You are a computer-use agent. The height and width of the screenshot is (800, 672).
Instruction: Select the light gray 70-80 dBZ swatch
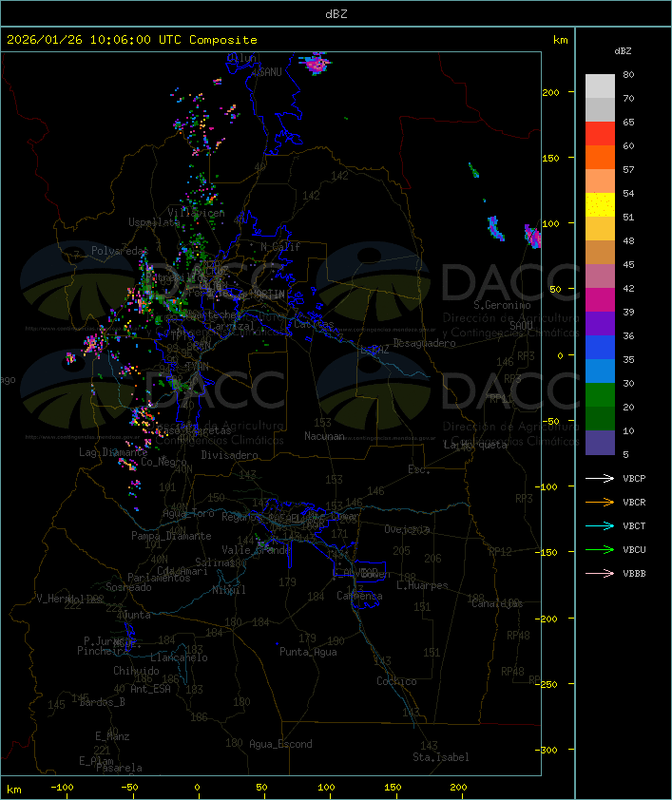600,86
